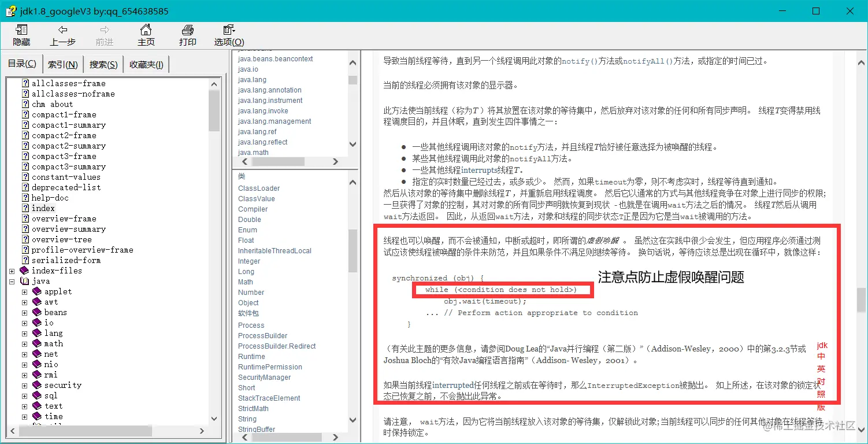Open the Runtime class link

click(x=251, y=357)
